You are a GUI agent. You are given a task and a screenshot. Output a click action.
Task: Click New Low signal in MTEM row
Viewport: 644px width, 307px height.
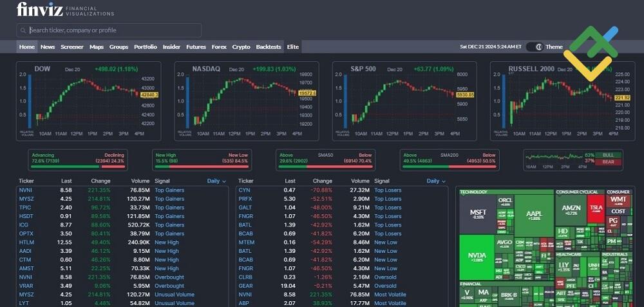tap(386, 243)
